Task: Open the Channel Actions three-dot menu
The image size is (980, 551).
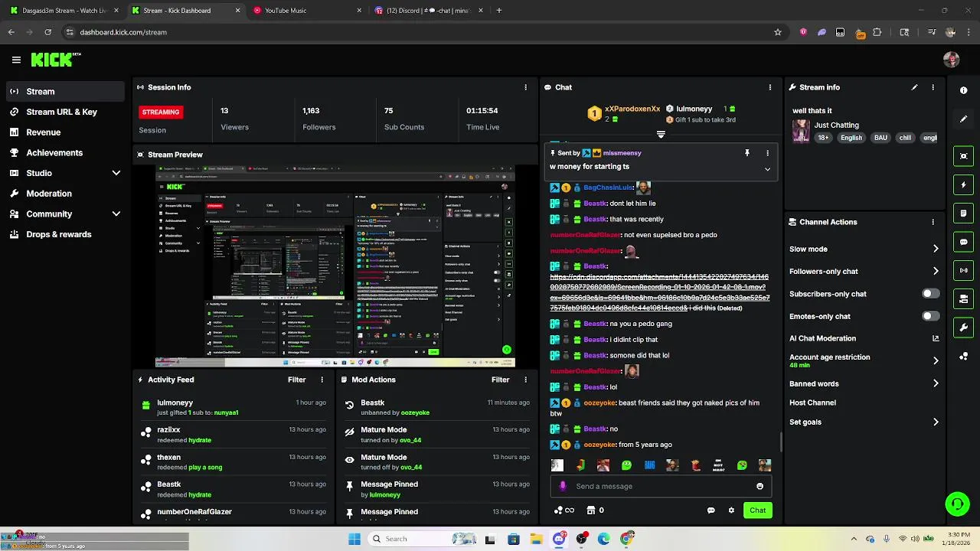Action: (x=933, y=222)
